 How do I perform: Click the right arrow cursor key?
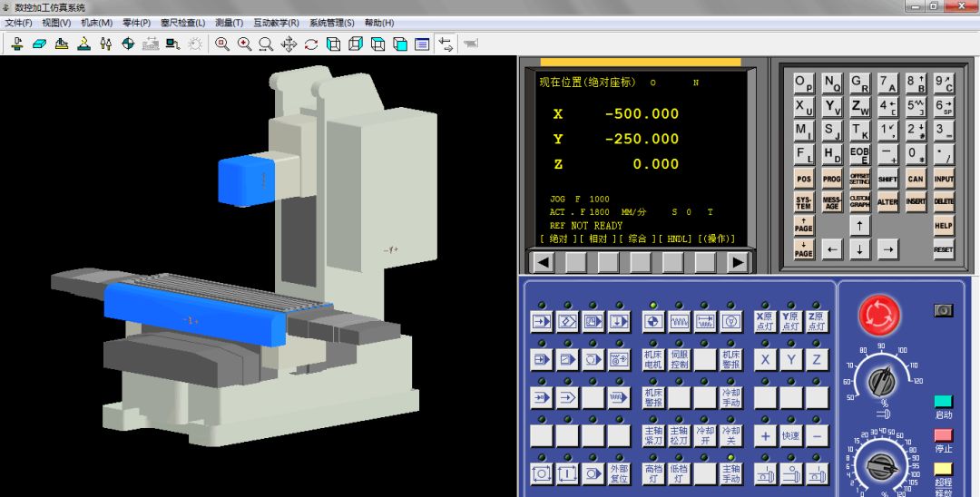click(887, 249)
